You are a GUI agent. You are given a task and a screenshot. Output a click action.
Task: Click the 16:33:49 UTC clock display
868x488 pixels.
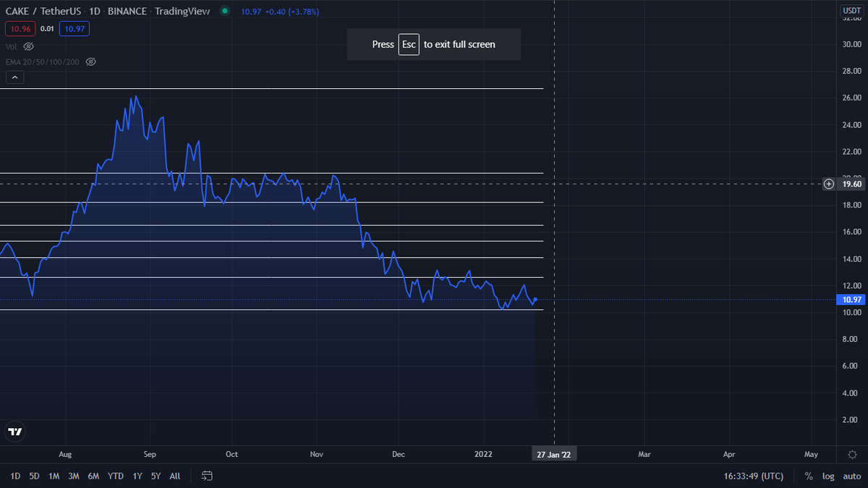click(752, 476)
